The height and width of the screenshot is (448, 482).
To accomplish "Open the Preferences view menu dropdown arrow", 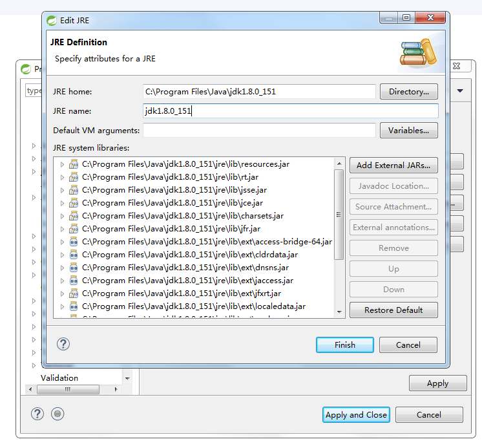I will click(x=460, y=91).
